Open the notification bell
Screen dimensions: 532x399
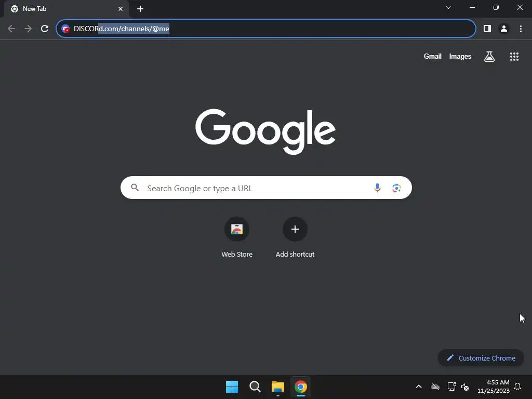point(517,387)
